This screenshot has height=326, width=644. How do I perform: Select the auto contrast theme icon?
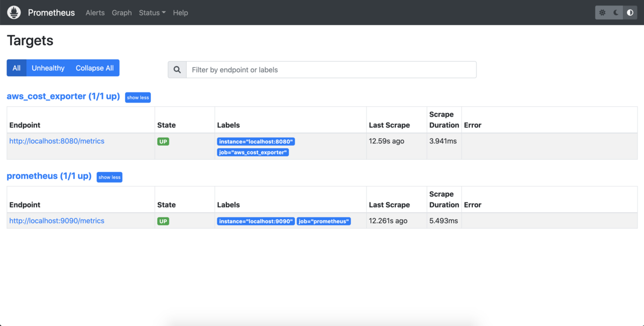pyautogui.click(x=630, y=12)
